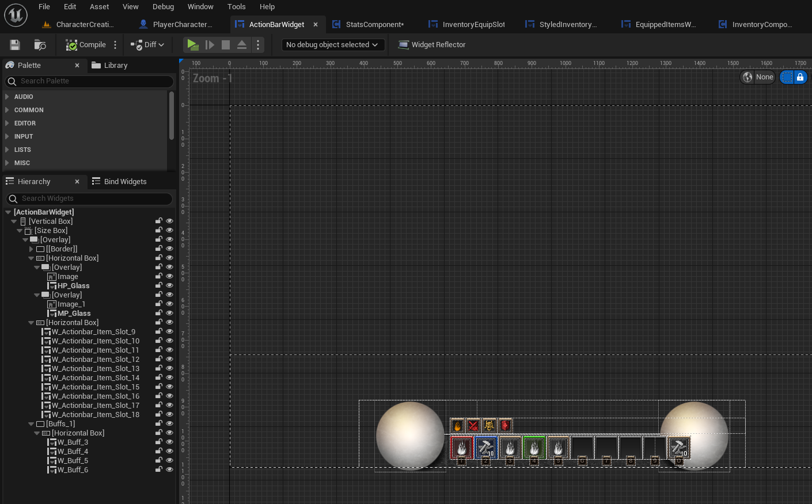Toggle visibility of Buffs_1 border
This screenshot has width=812, height=504.
(169, 423)
